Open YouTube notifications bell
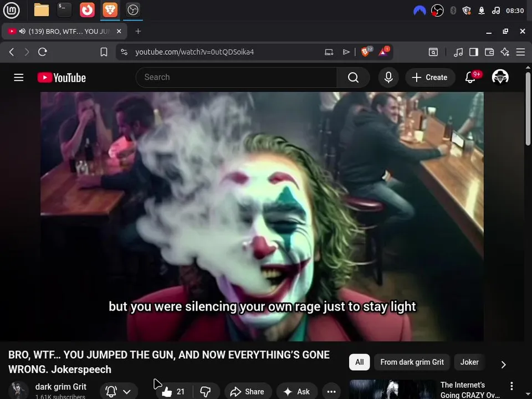Screen dimensions: 532x399 [x=471, y=78]
